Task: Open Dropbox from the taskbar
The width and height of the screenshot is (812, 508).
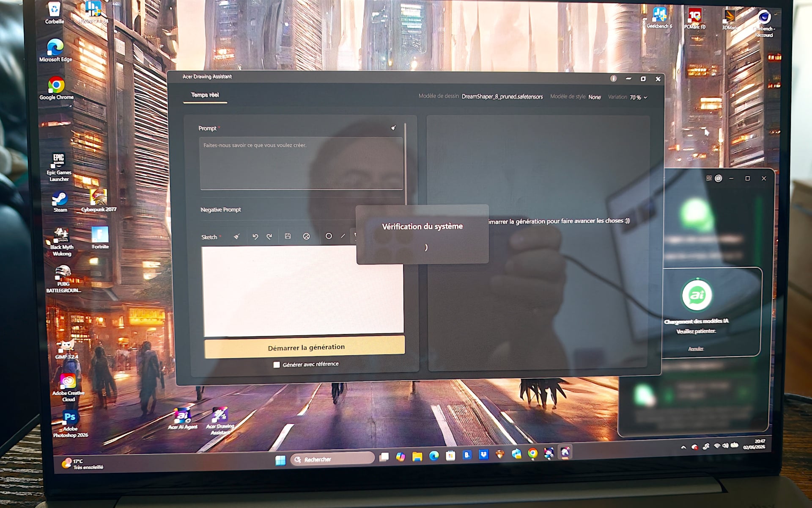Action: coord(483,455)
